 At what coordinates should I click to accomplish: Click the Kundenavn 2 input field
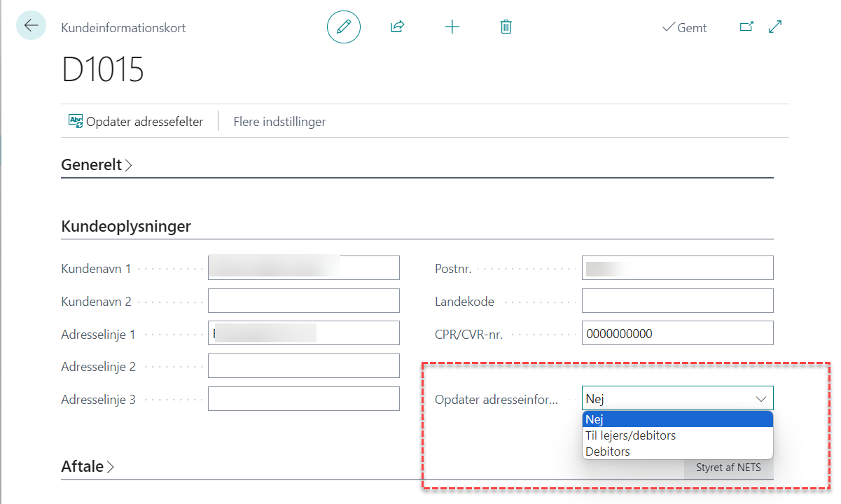[303, 301]
